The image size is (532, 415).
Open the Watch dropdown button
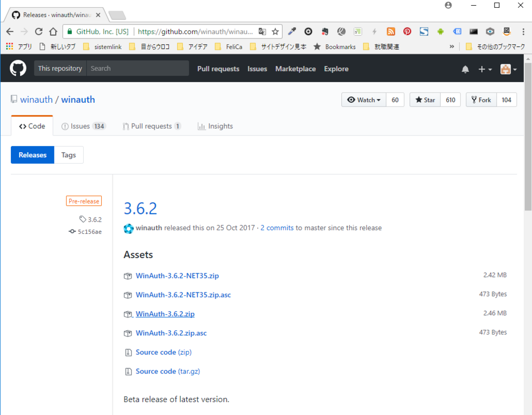(x=364, y=100)
